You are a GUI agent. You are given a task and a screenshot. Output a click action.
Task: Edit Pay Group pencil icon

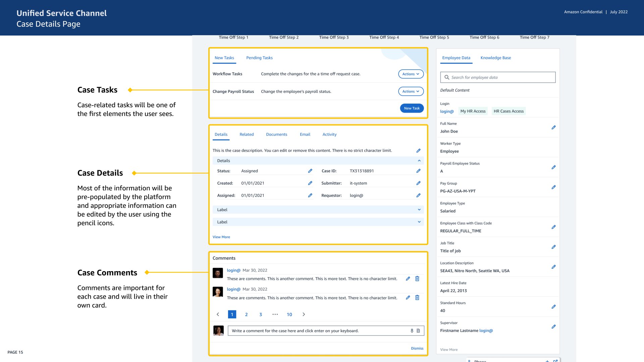553,187
